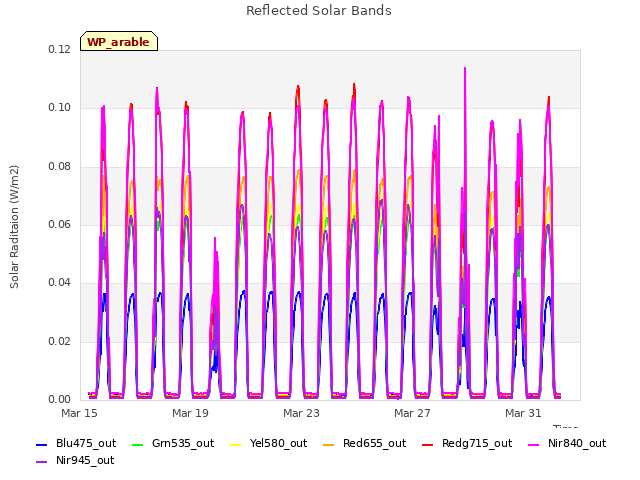Viewport: 640px width, 480px height.
Task: Click the 0.04 y-axis tick label
Action: 60,283
